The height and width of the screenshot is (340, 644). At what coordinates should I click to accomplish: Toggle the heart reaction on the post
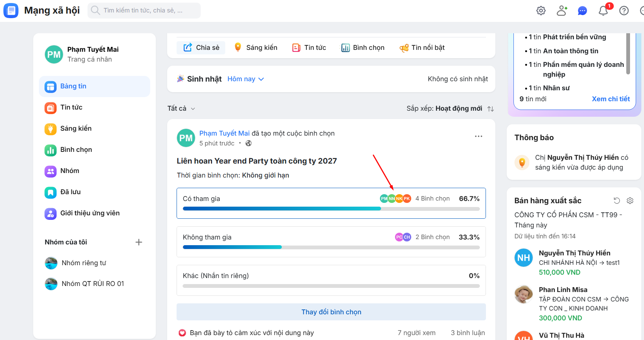182,333
